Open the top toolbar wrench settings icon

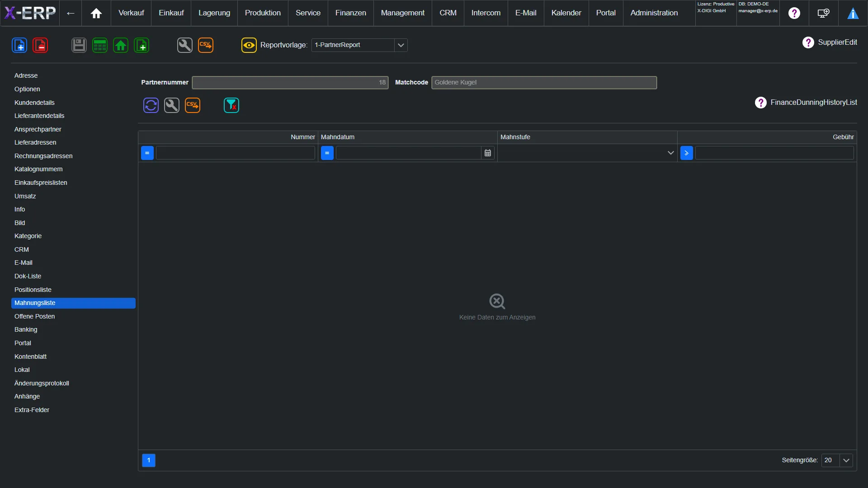pos(185,45)
